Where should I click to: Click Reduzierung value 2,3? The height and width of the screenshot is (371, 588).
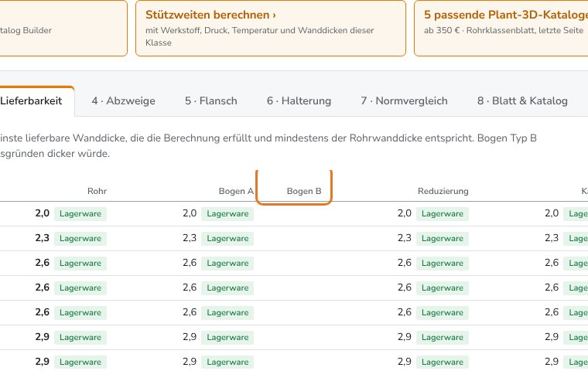click(x=405, y=238)
